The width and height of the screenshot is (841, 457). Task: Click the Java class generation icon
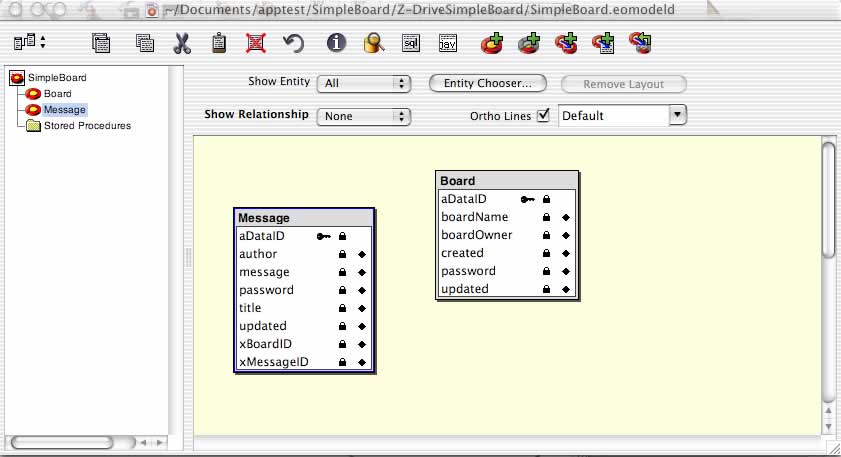click(448, 43)
